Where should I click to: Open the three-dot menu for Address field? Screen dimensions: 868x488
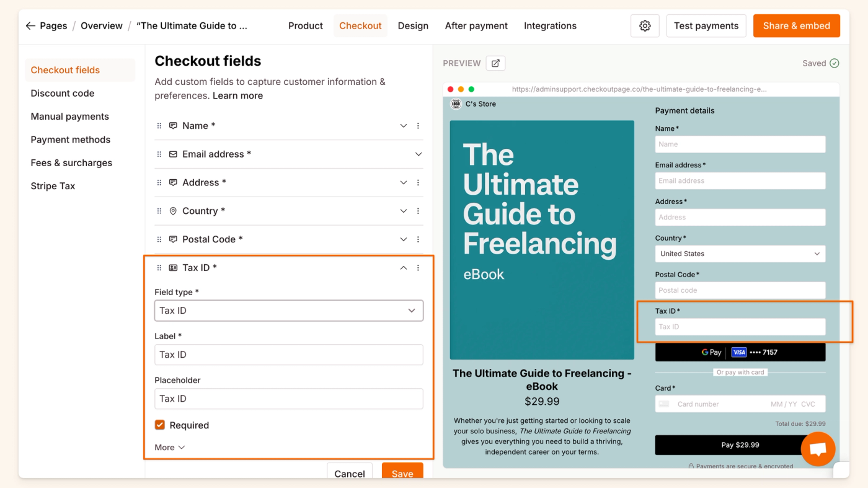click(x=418, y=183)
